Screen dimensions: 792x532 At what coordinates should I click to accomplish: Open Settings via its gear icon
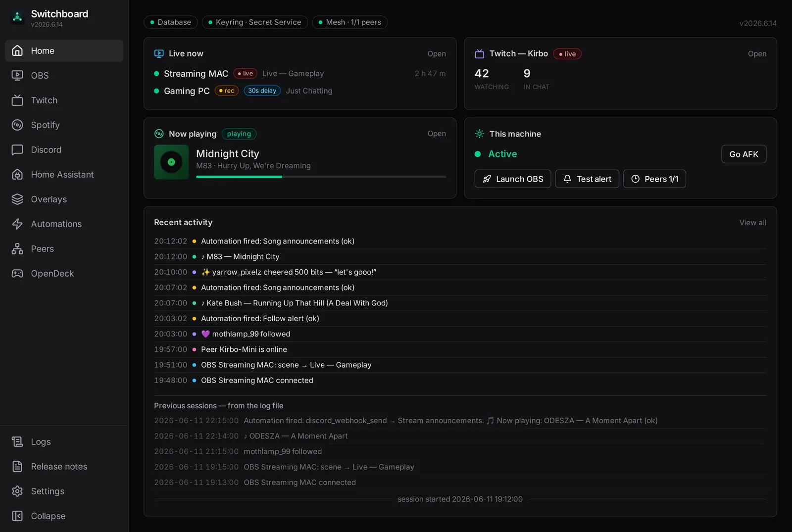pos(17,491)
